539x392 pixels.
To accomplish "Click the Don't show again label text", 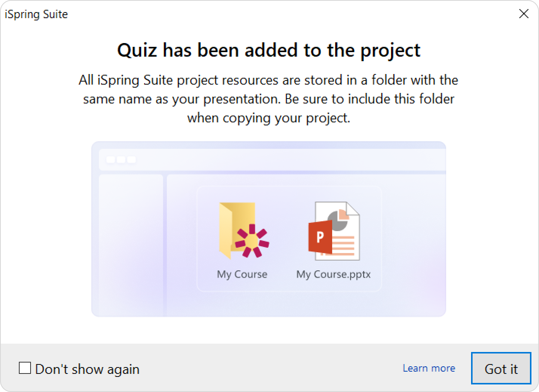I will [x=87, y=369].
